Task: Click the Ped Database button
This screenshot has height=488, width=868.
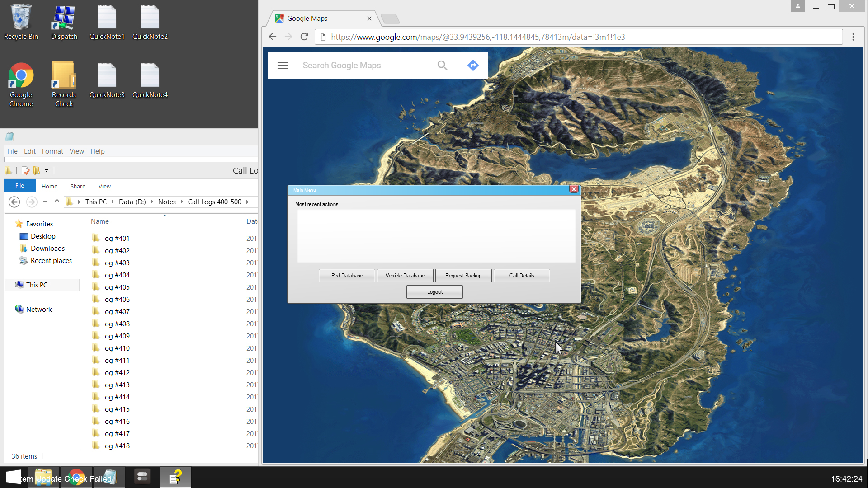Action: (x=347, y=276)
